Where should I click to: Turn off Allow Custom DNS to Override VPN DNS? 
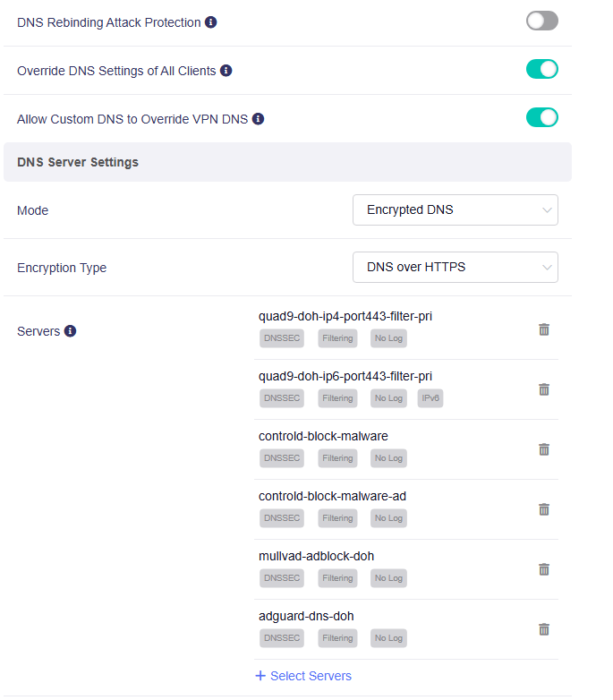point(542,117)
